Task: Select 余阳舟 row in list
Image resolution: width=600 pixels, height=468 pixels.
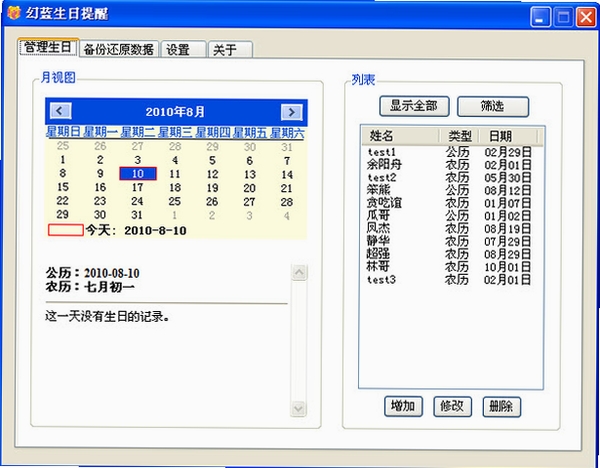Action: coord(450,165)
